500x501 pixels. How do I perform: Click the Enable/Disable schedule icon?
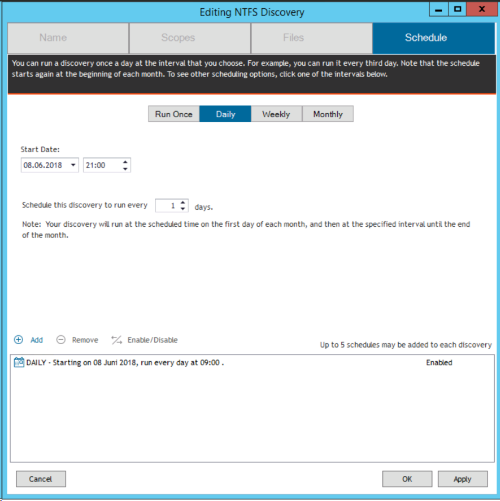117,340
